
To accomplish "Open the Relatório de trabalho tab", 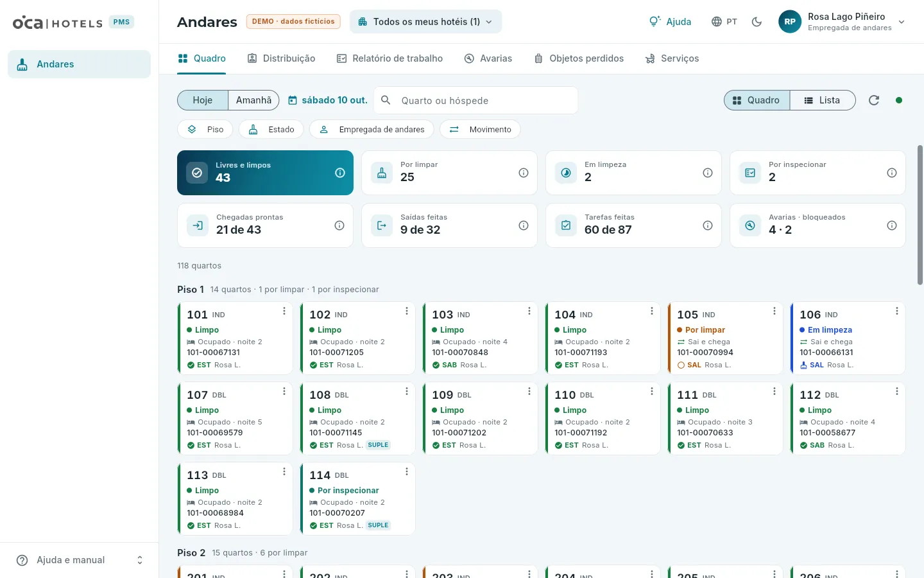I will [389, 58].
